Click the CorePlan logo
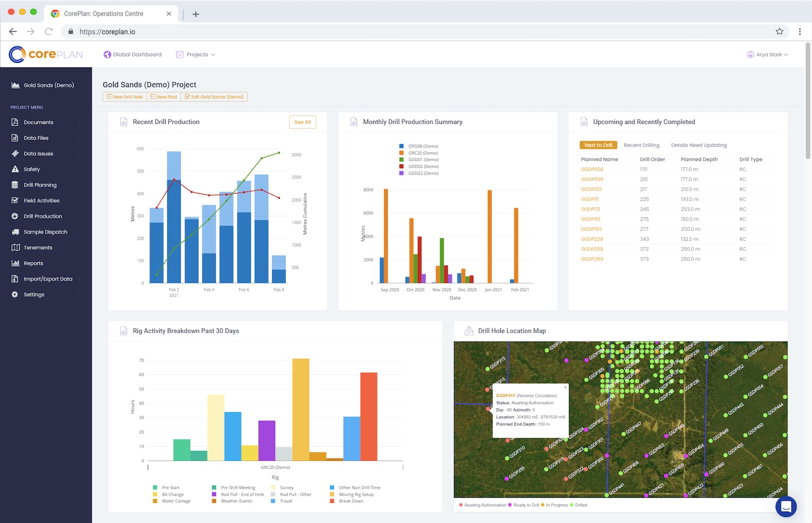 [x=45, y=54]
